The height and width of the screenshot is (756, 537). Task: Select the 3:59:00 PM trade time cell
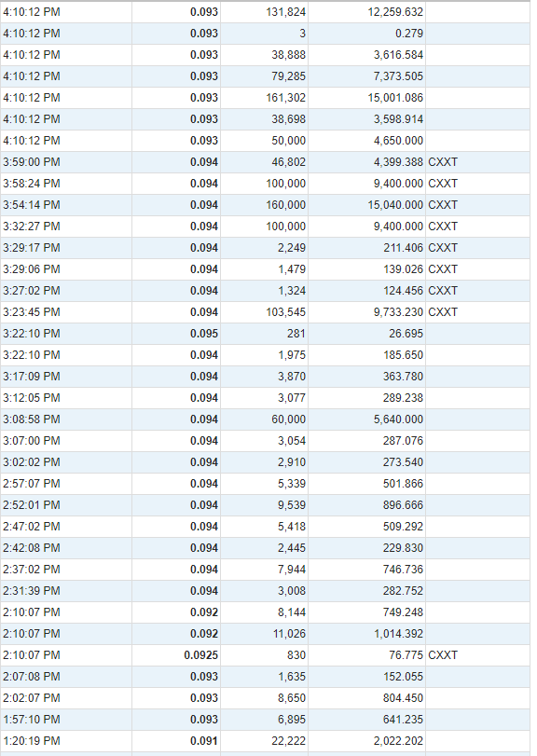(x=66, y=162)
